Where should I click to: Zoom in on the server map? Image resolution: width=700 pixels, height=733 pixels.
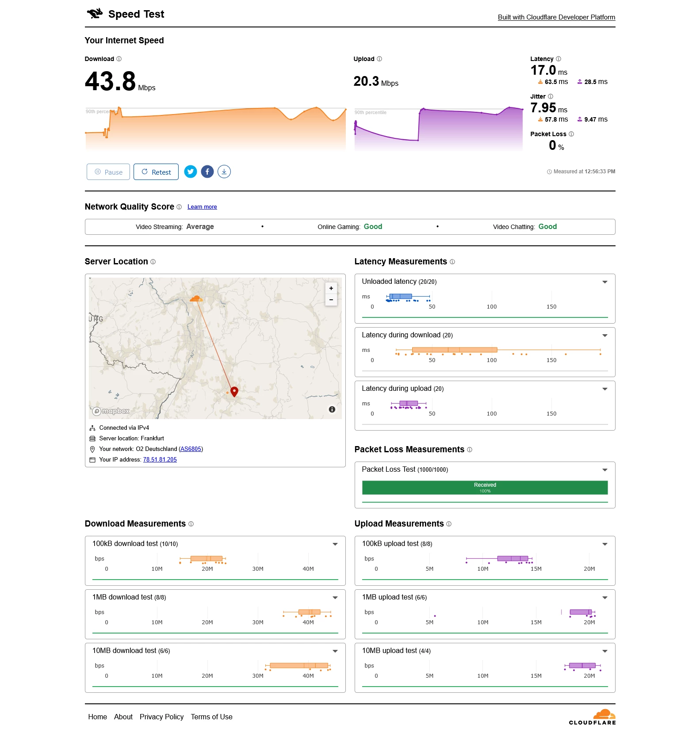coord(331,288)
